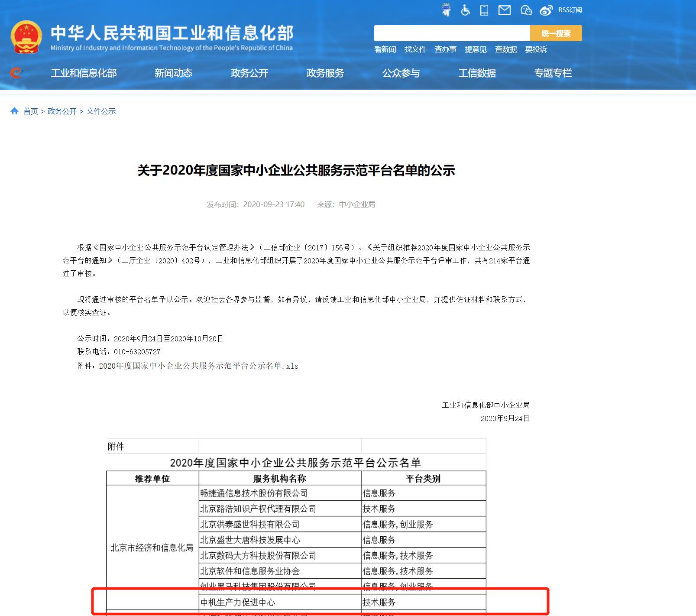Viewport: 696px width, 616px height.
Task: Navigate to 文件公示 in the breadcrumb
Action: (100, 111)
